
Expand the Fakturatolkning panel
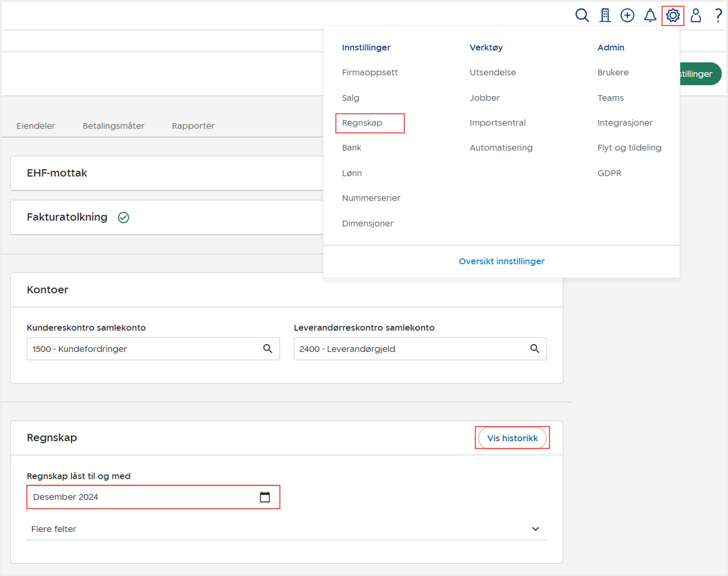point(67,217)
